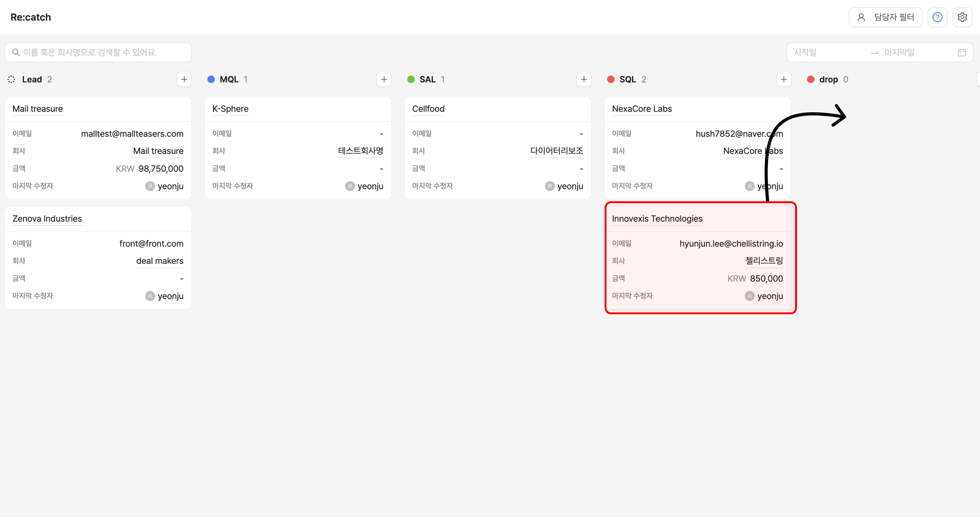Click yeonju avatar on Mail treasure card

[150, 186]
